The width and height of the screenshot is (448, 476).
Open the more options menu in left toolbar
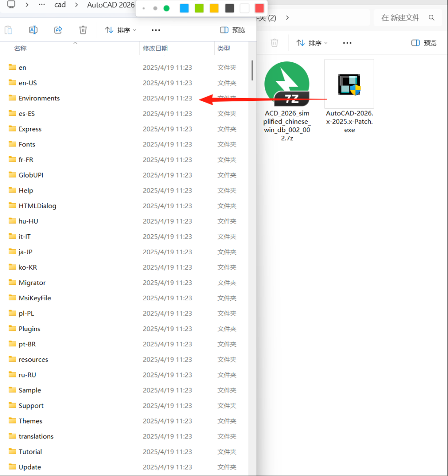coord(156,30)
